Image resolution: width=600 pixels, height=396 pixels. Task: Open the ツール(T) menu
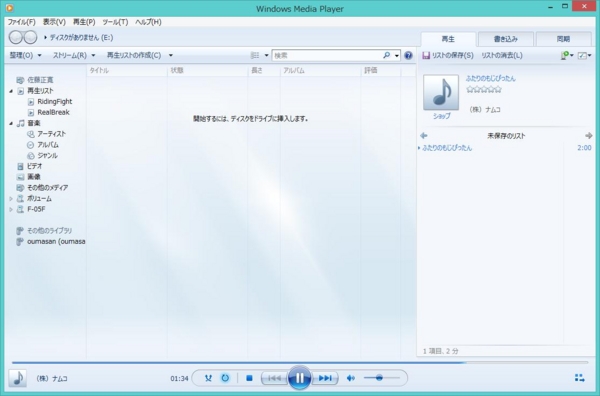click(x=115, y=22)
